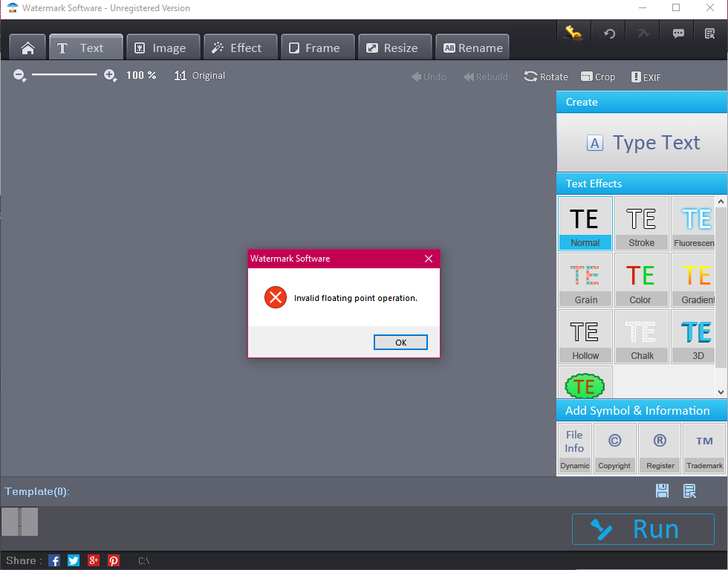Click the OK button in error dialog

pyautogui.click(x=400, y=343)
